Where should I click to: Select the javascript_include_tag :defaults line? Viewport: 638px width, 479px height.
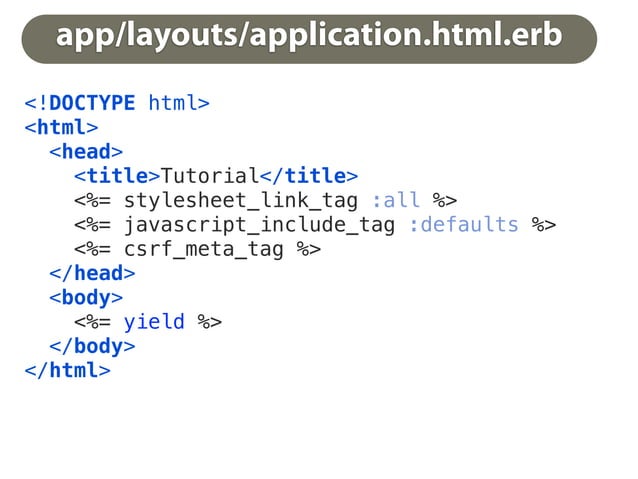(315, 225)
